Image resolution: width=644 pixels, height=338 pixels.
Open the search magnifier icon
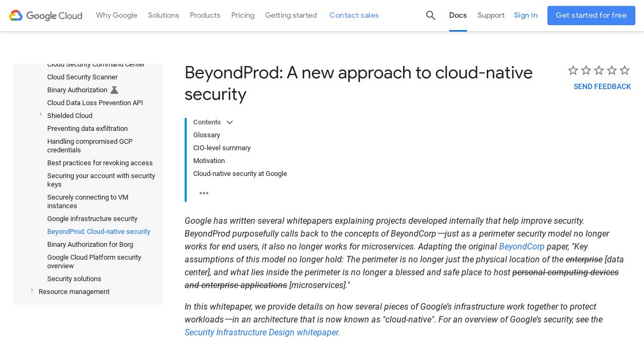(430, 16)
